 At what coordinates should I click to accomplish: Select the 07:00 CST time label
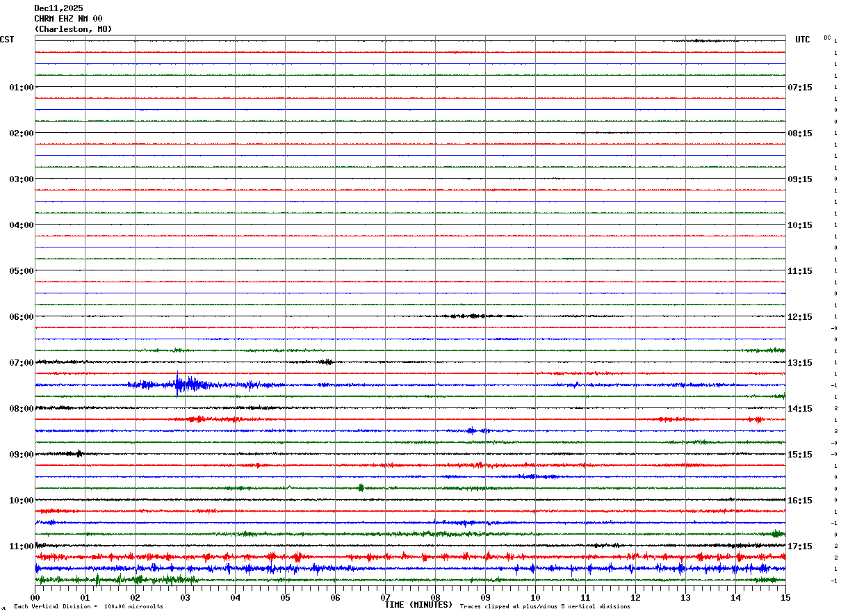(21, 363)
